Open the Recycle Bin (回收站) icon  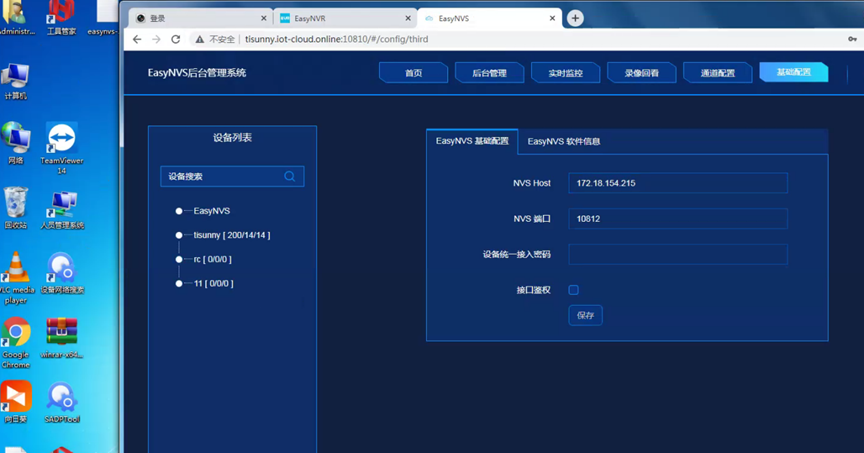click(x=16, y=207)
